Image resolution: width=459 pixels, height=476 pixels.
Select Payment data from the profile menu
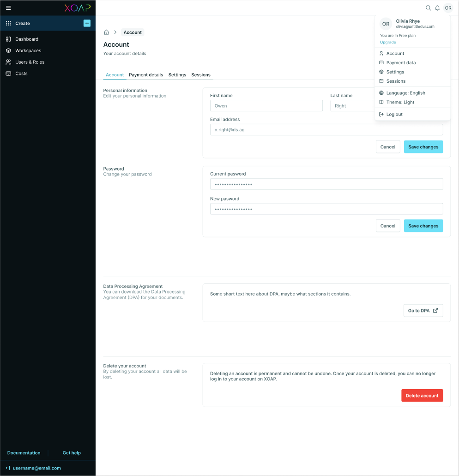[402, 62]
